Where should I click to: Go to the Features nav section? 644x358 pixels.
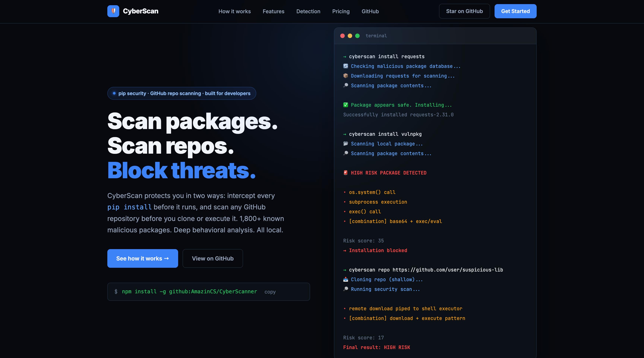coord(274,11)
